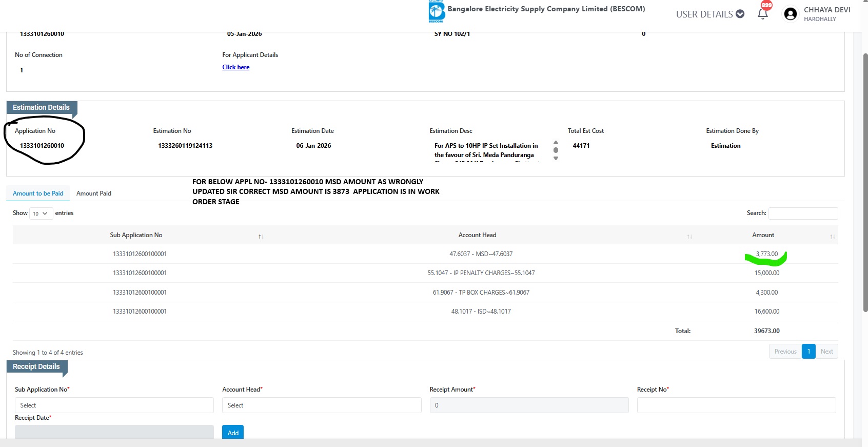The width and height of the screenshot is (868, 447).
Task: Click the 4,300.00 amount cell
Action: click(767, 293)
